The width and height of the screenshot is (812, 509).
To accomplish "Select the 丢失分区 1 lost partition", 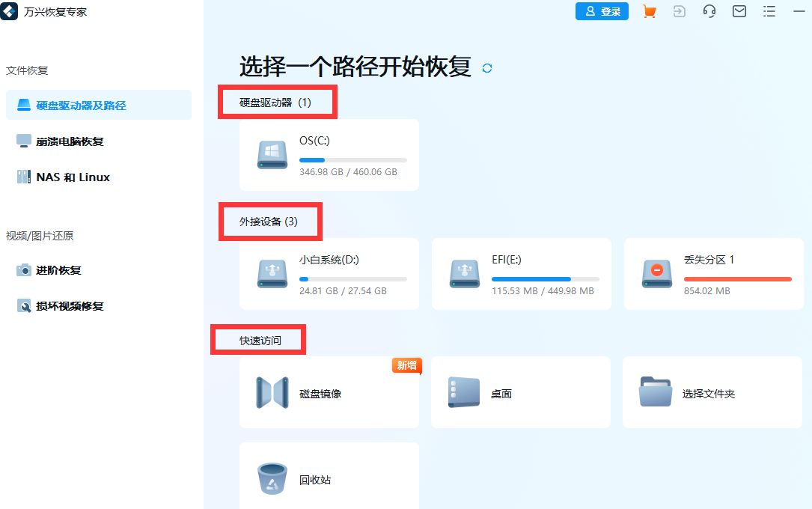I will point(712,274).
